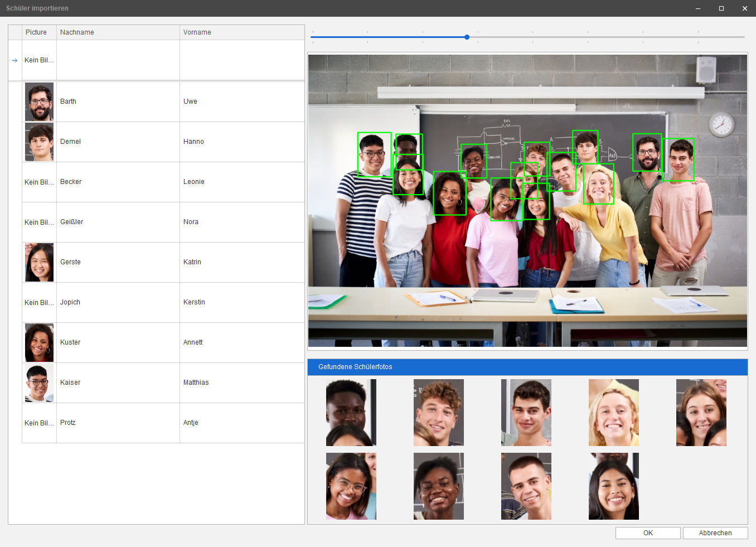This screenshot has width=756, height=547.
Task: Click the blue row indicator arrow
Action: click(x=15, y=60)
